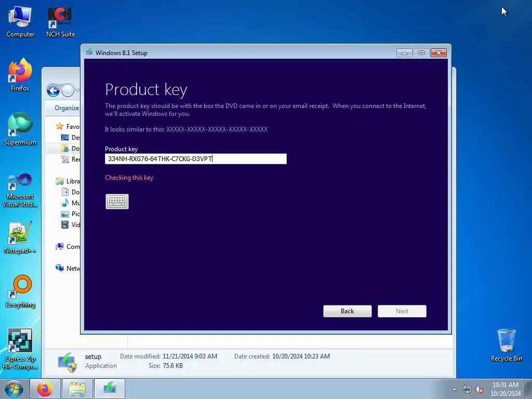Launch the NCH Suite desktop shortcut
The image size is (532, 399).
pos(60,22)
